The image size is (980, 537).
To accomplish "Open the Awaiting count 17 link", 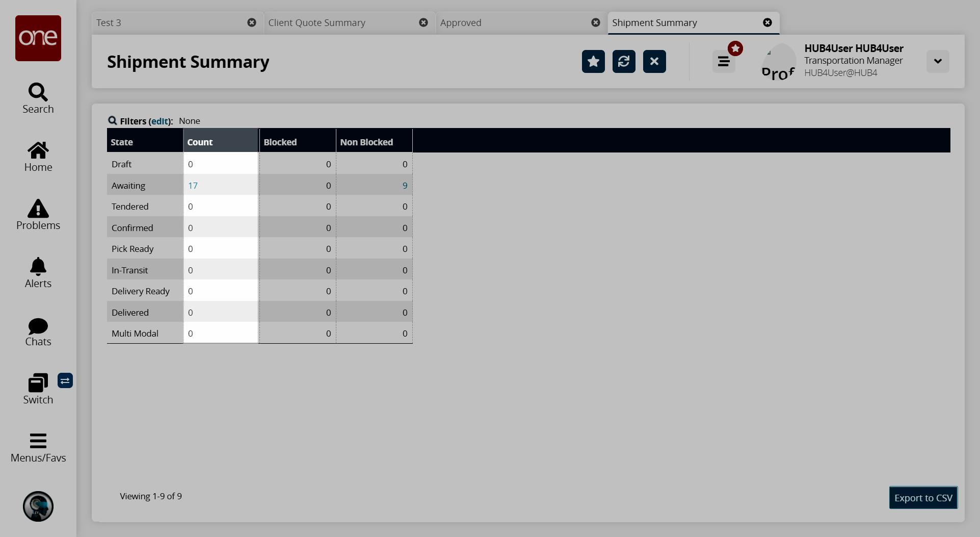I will 193,186.
